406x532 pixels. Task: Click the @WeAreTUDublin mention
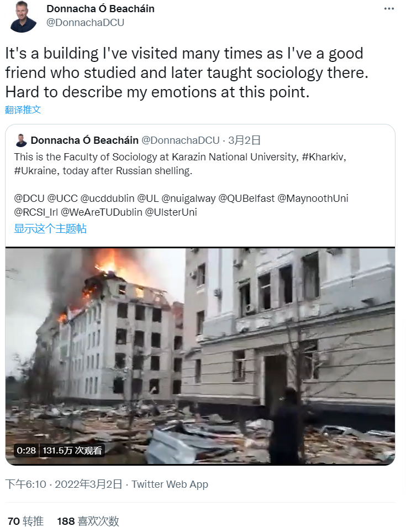tap(101, 212)
